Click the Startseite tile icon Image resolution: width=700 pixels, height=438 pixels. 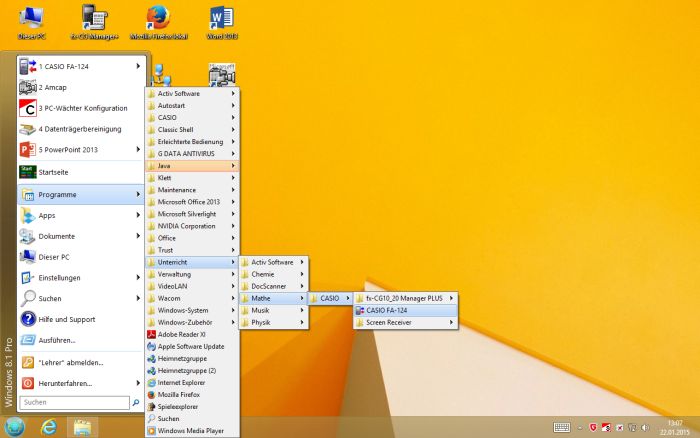[27, 172]
